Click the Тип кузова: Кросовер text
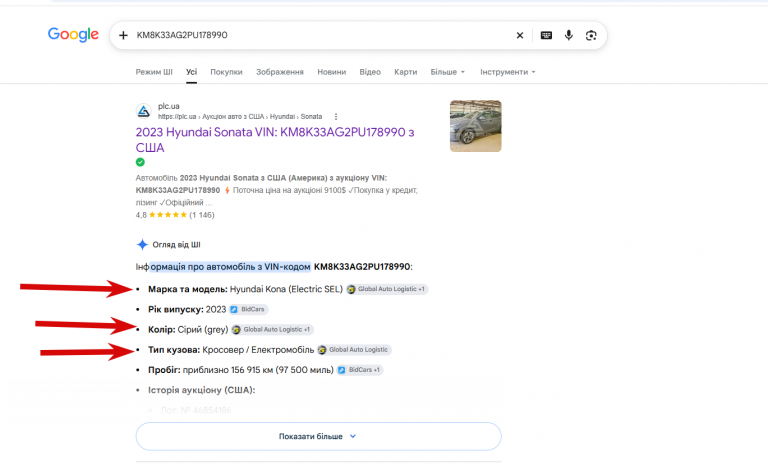The height and width of the screenshot is (470, 768). click(231, 350)
